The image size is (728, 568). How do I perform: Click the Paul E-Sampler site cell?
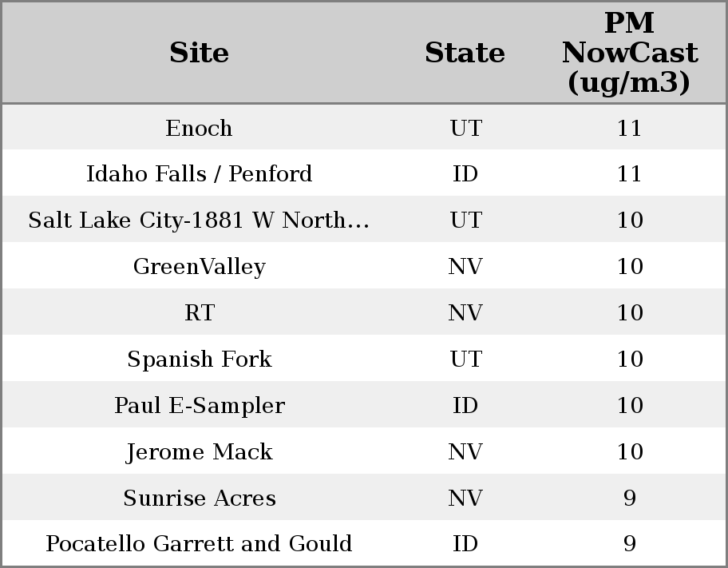click(x=199, y=406)
